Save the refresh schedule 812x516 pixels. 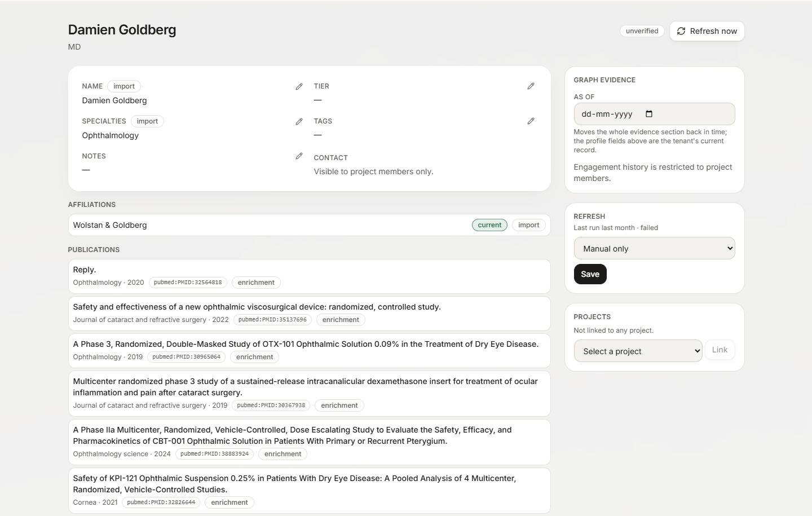(x=590, y=274)
